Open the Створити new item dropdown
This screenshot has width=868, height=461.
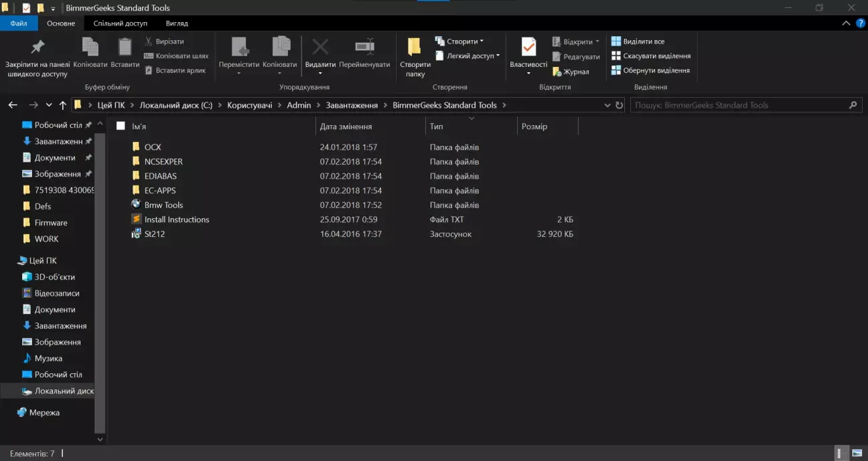click(459, 41)
